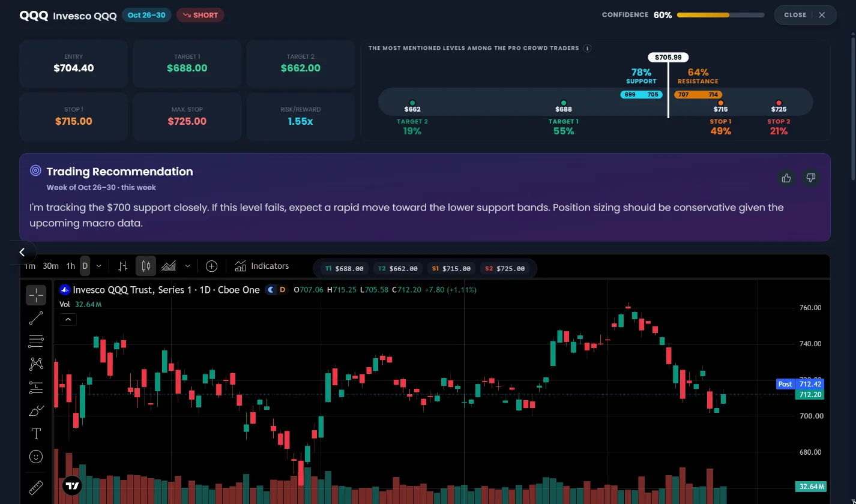This screenshot has width=856, height=504.
Task: Select the brush drawing tool
Action: click(36, 411)
